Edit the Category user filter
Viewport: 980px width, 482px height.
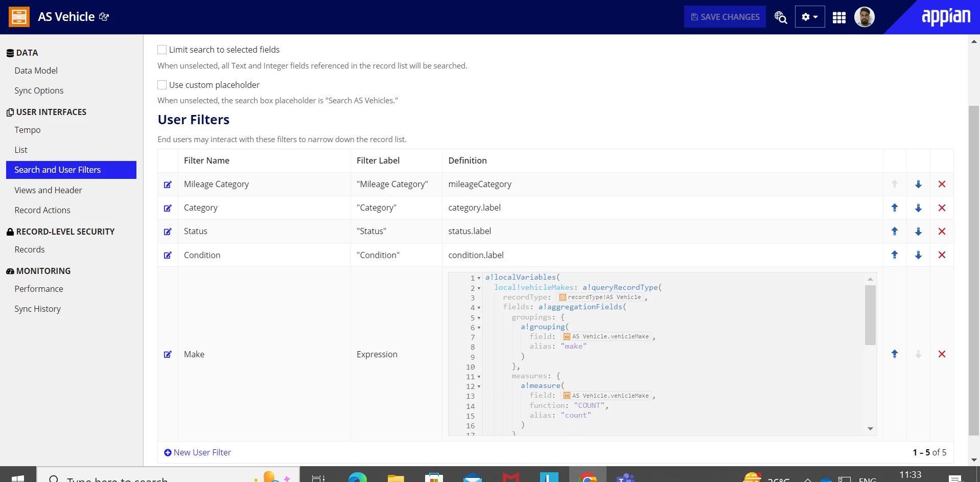[168, 208]
